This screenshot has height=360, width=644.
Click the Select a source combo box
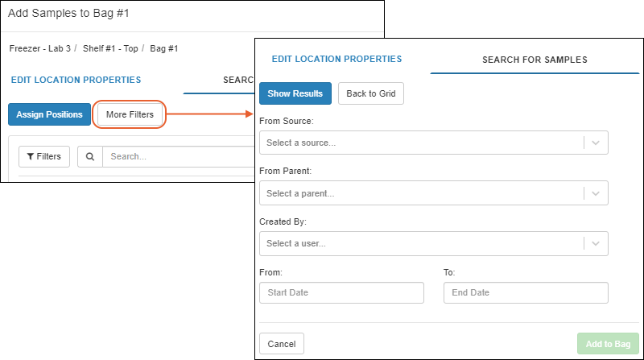[434, 143]
